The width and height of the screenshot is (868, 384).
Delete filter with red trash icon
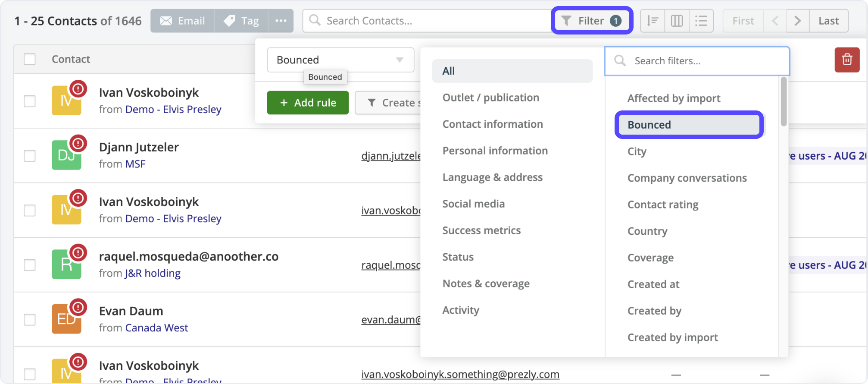(x=847, y=60)
